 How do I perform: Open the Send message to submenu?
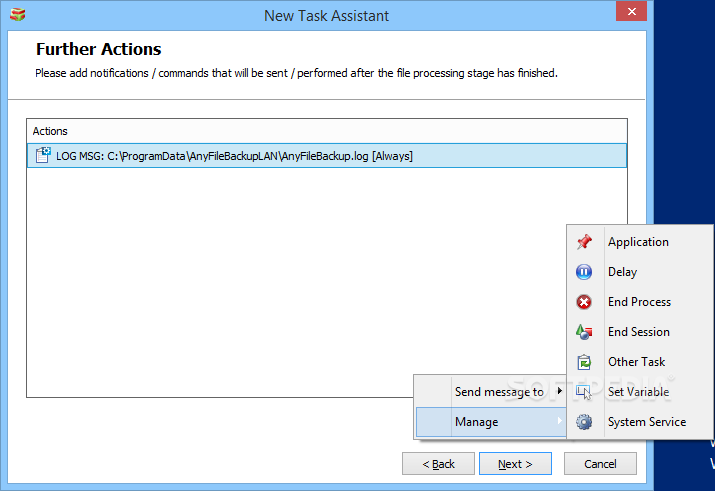click(491, 392)
